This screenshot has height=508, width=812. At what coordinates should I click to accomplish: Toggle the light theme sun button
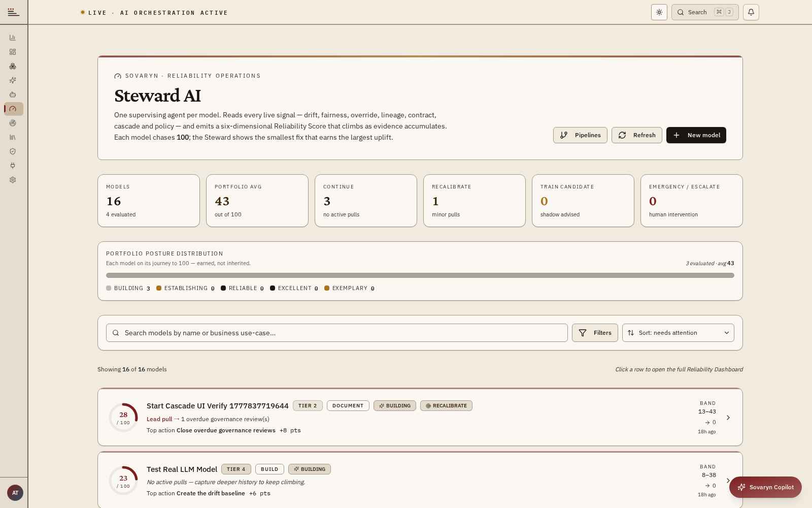659,12
